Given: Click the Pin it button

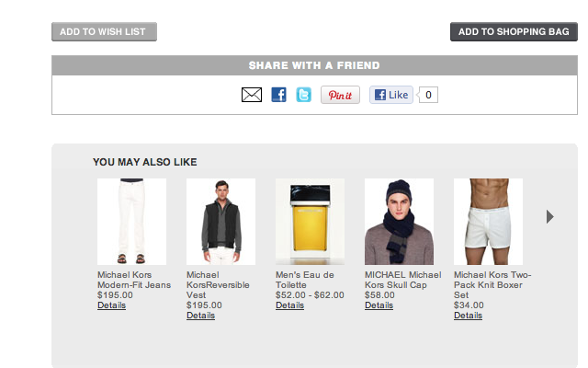Looking at the screenshot, I should (340, 95).
